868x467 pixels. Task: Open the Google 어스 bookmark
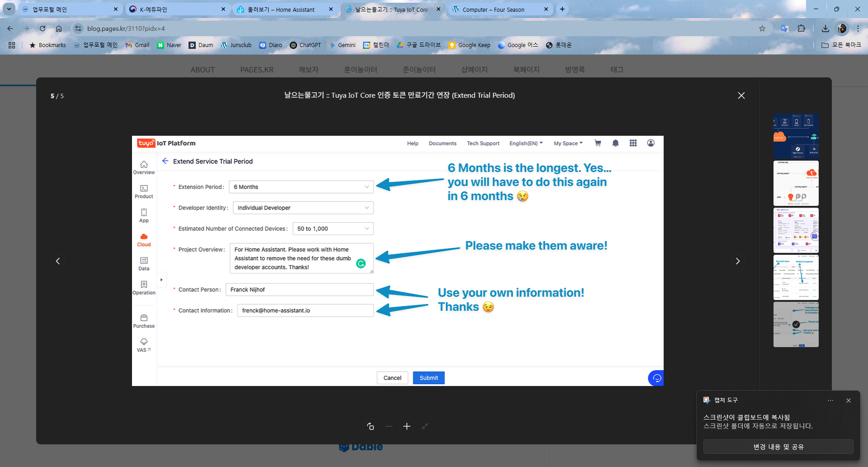pos(518,45)
